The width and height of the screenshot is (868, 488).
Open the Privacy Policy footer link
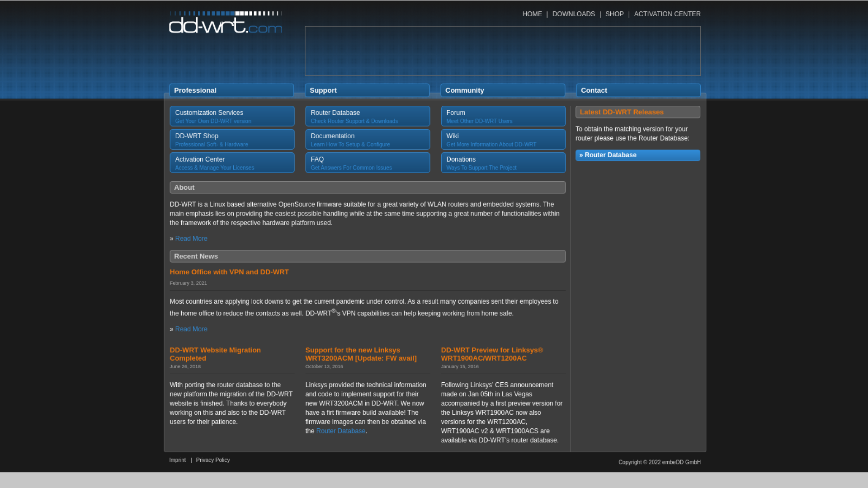213,460
